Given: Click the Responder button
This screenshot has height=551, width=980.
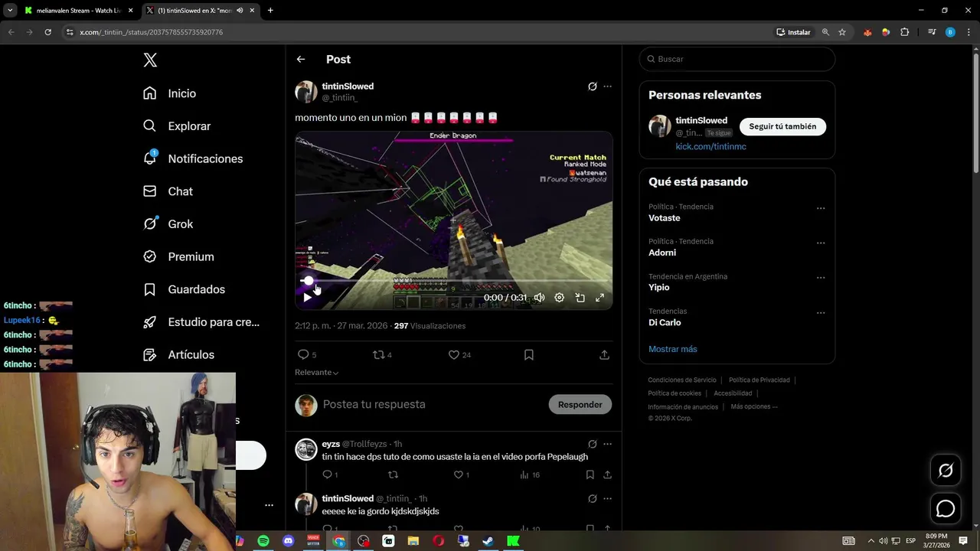Looking at the screenshot, I should (x=580, y=405).
